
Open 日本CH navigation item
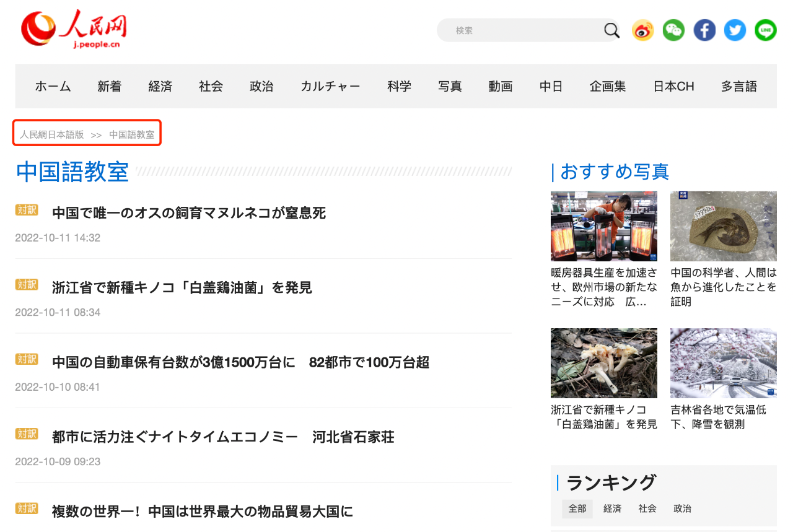point(673,87)
